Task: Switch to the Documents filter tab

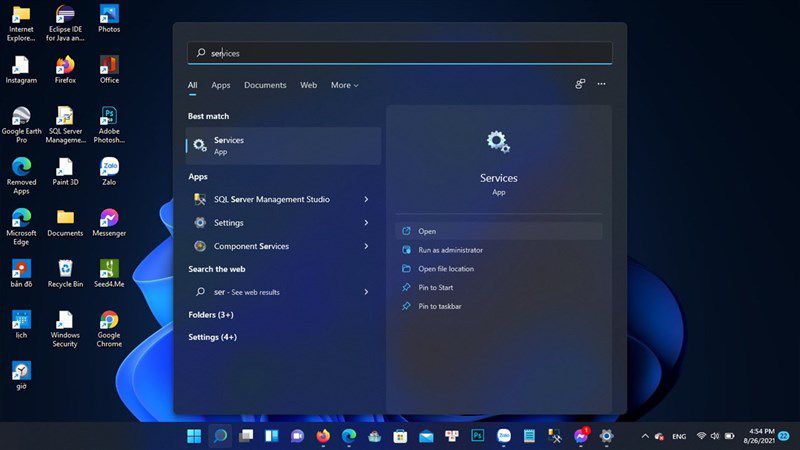Action: 265,85
